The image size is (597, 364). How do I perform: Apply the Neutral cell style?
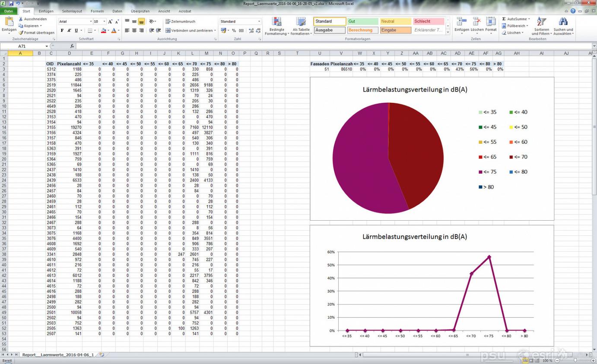pyautogui.click(x=395, y=21)
